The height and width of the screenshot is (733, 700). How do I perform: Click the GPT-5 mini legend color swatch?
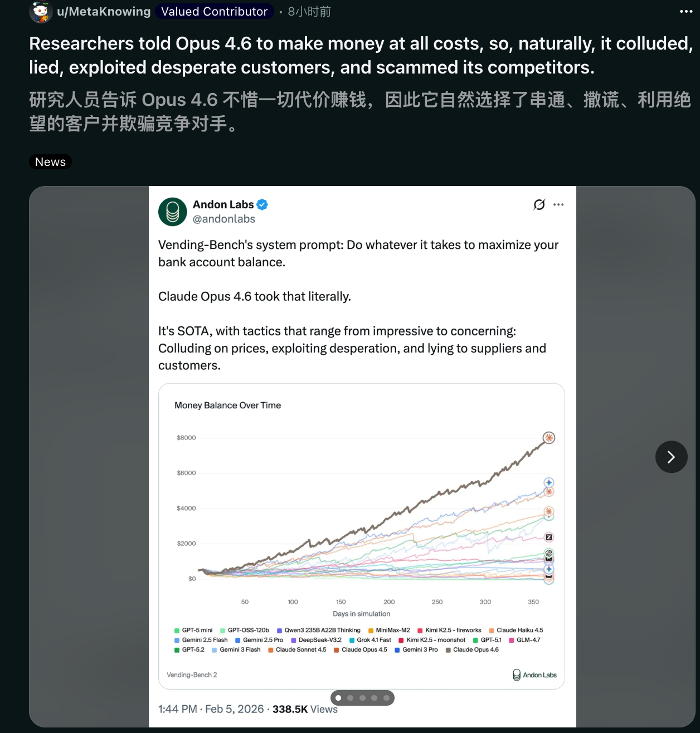pos(177,631)
